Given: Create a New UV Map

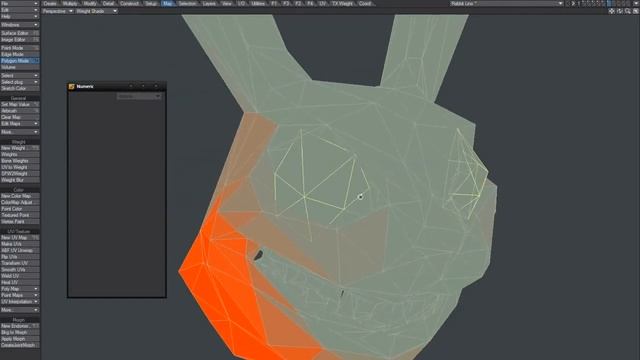Looking at the screenshot, I should point(20,238).
